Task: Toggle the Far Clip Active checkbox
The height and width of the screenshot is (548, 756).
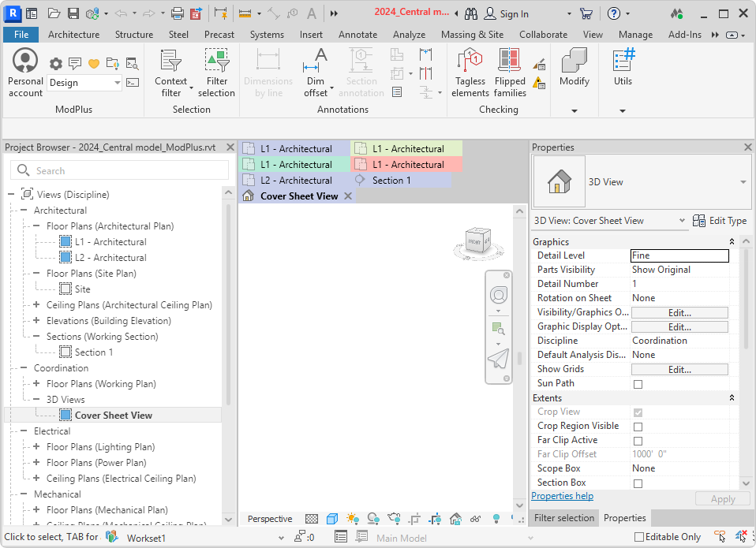Action: coord(638,441)
